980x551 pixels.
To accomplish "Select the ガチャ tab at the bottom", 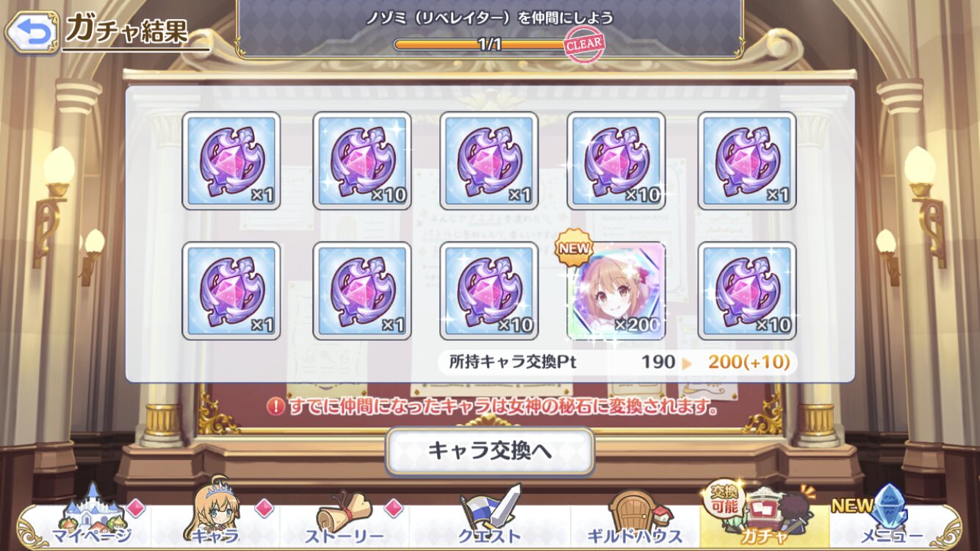I will (x=764, y=514).
